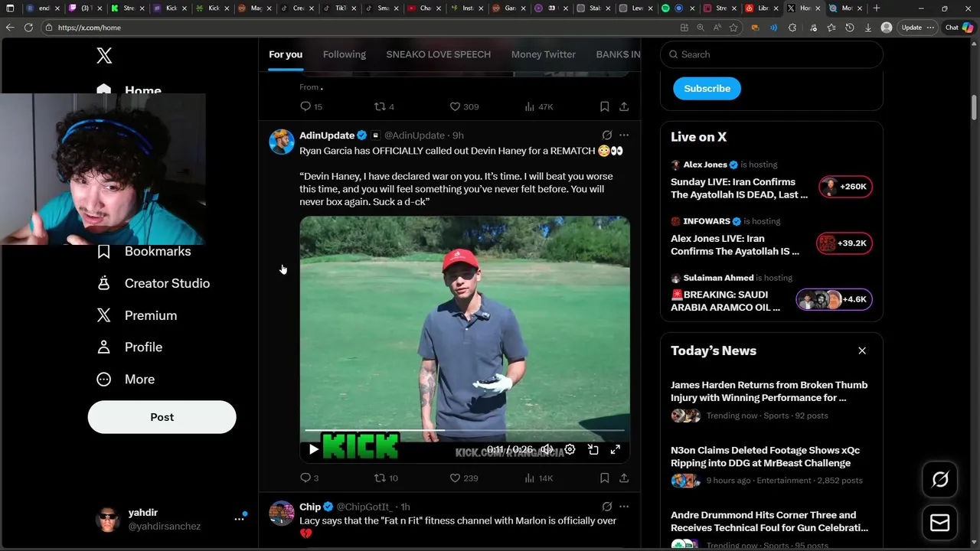Mute the video volume icon
Image resolution: width=980 pixels, height=551 pixels.
(547, 449)
